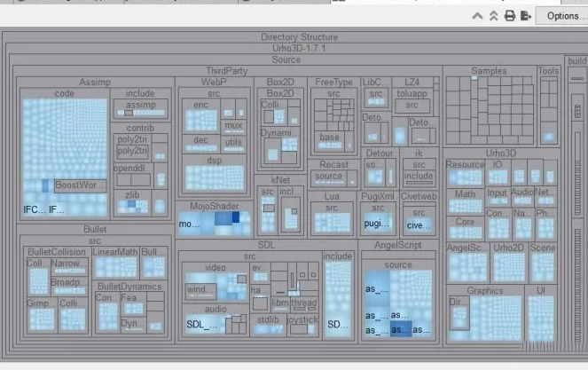Open the ik folder header

(x=419, y=154)
